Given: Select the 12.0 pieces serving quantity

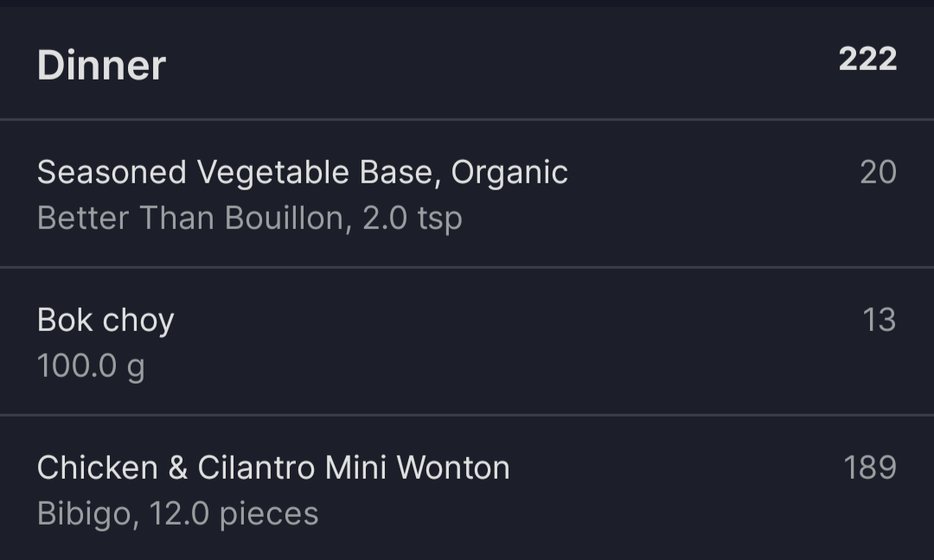Looking at the screenshot, I should click(234, 513).
